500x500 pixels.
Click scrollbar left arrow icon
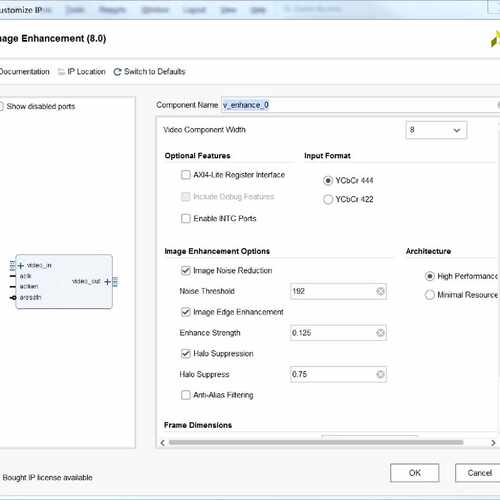tap(163, 443)
